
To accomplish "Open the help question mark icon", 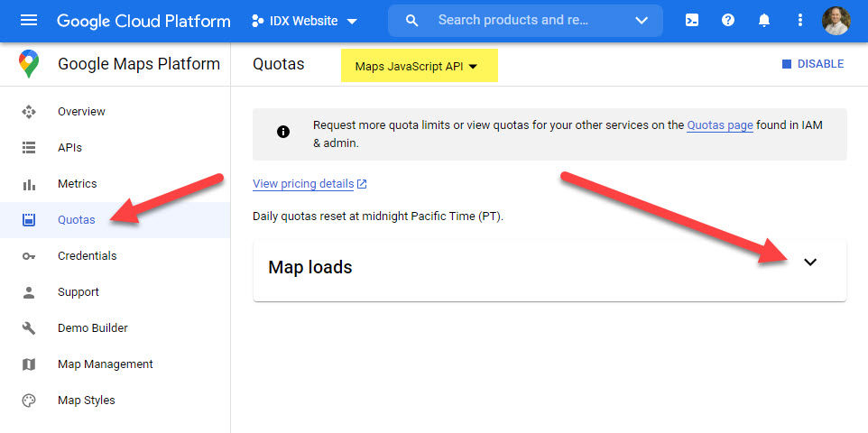I will (728, 21).
